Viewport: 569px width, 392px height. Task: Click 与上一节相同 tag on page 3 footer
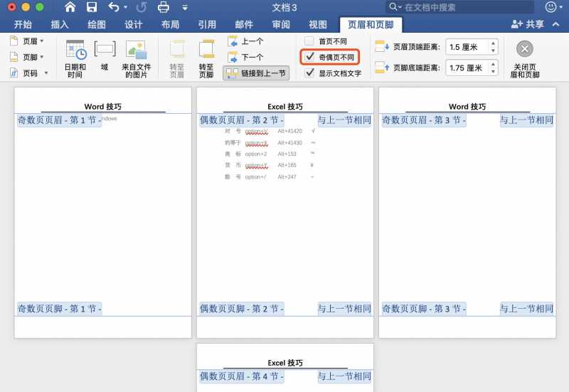coord(527,309)
